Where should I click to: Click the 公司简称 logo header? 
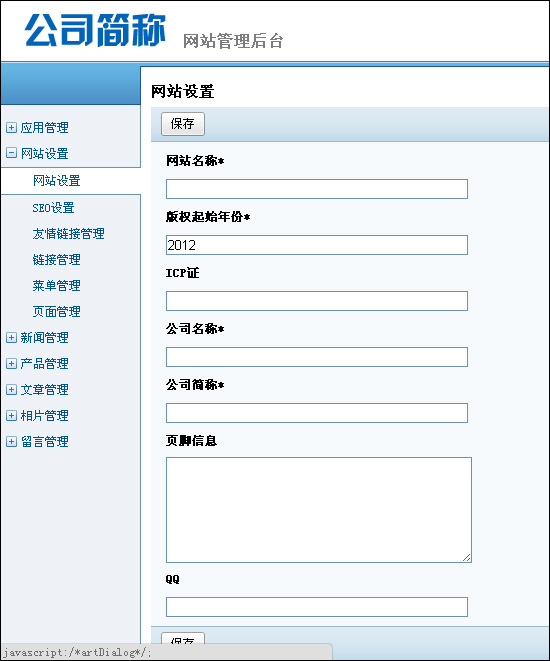[96, 30]
